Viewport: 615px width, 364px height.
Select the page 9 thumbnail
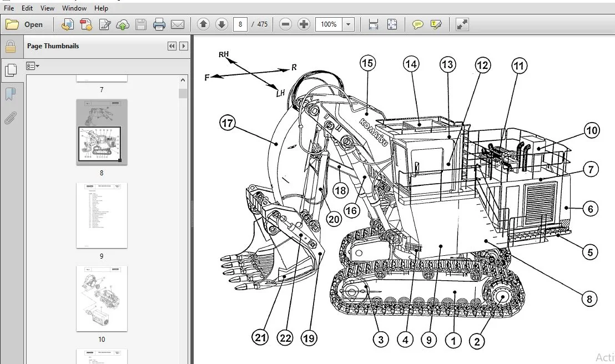click(102, 215)
